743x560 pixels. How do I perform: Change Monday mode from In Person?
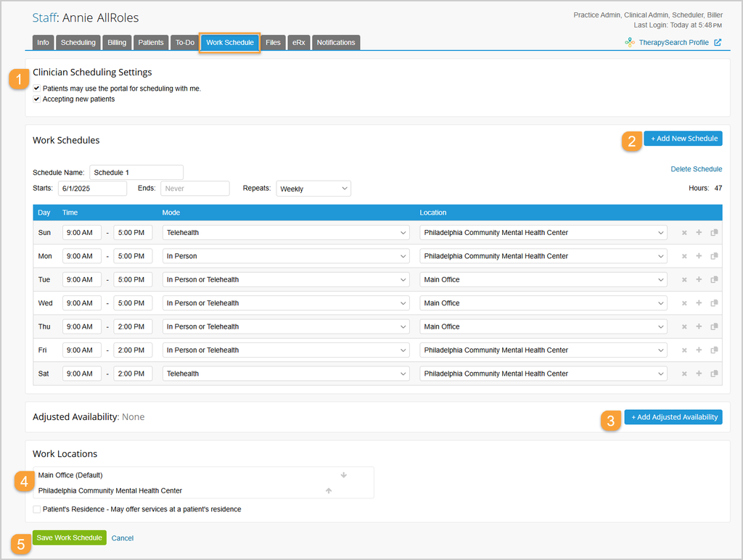click(x=286, y=256)
